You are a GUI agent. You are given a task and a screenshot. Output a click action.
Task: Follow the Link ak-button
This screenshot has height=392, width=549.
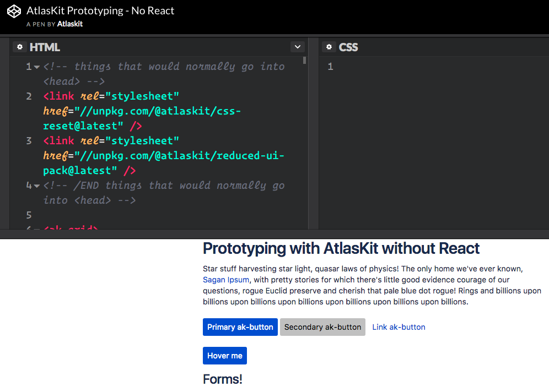(399, 327)
